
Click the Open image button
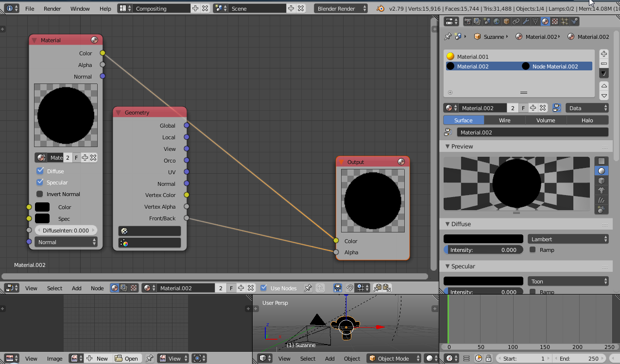click(x=126, y=359)
